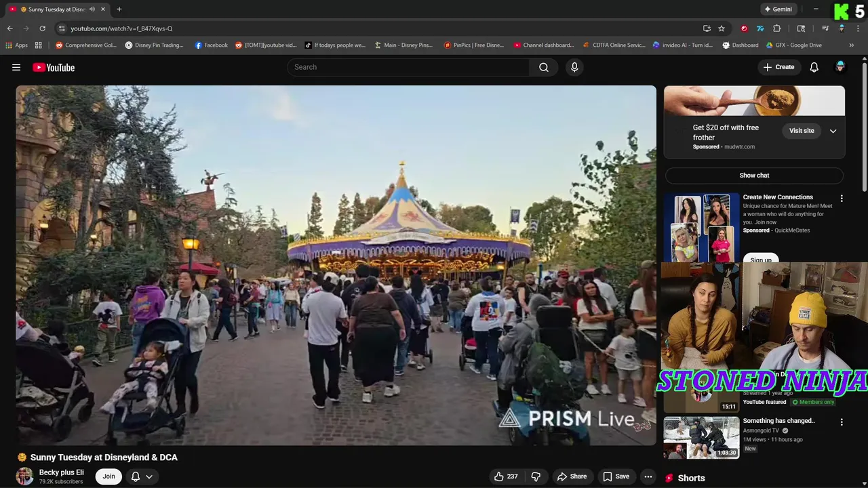Open the PinPics Free Disney bookmark
This screenshot has width=868, height=488.
point(474,45)
